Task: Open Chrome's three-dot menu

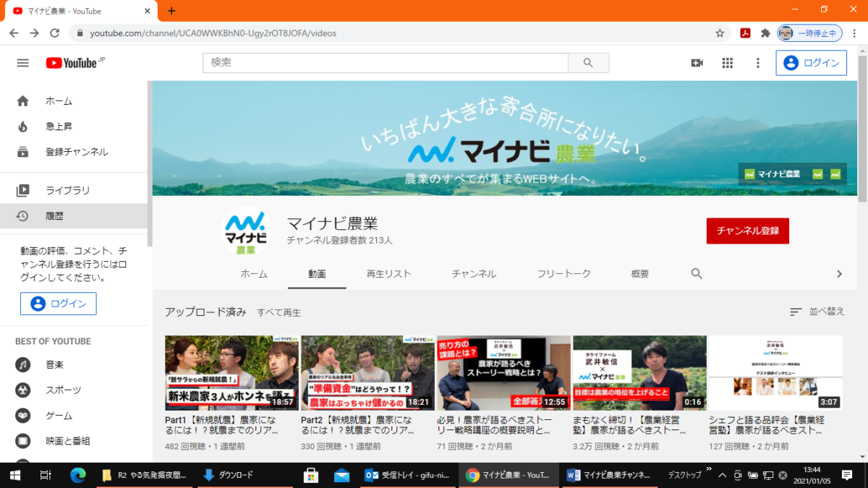Action: pyautogui.click(x=854, y=33)
